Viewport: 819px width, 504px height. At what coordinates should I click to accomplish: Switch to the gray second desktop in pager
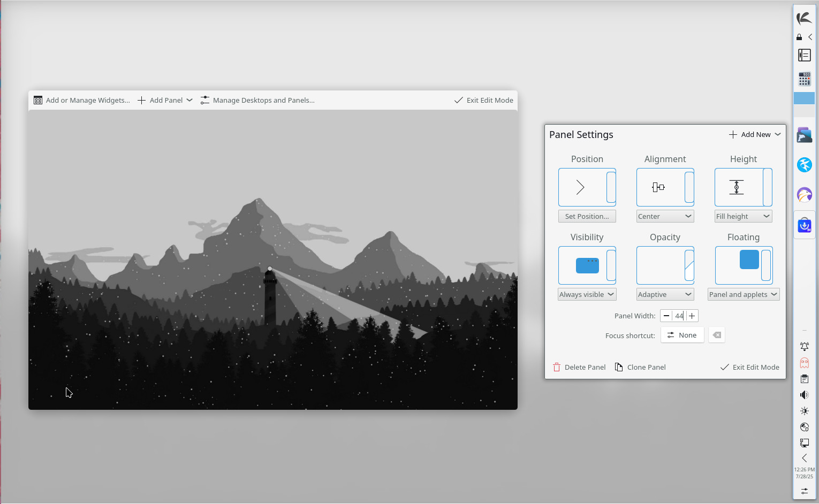point(804,111)
